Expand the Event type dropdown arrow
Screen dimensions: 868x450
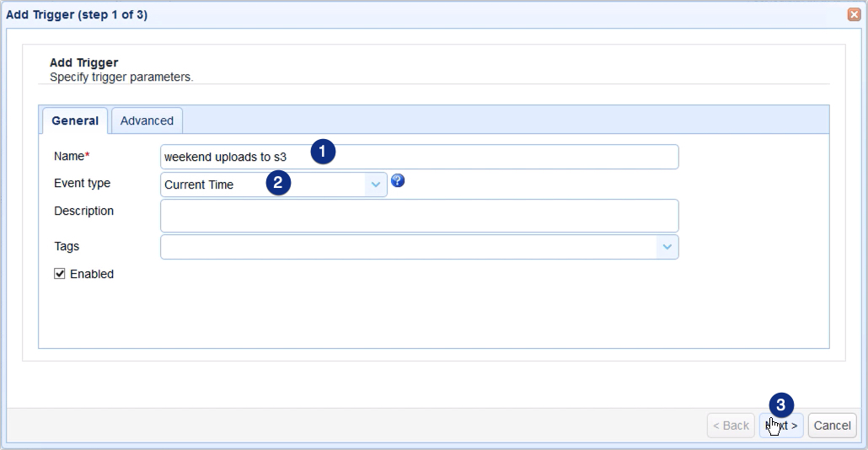pyautogui.click(x=376, y=185)
